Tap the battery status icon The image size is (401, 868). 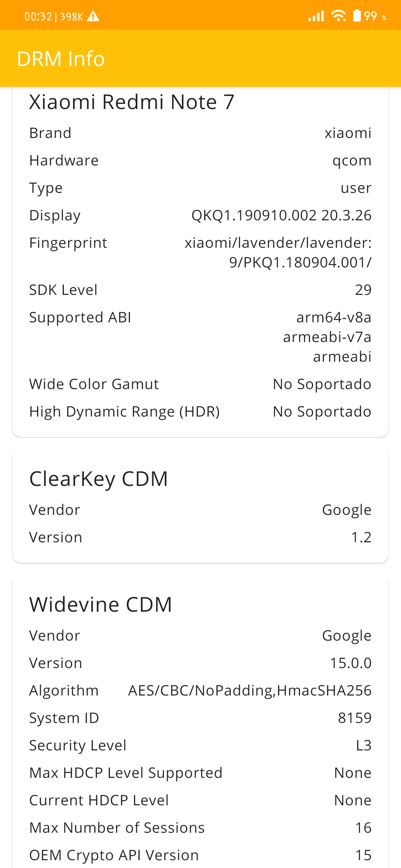point(357,16)
